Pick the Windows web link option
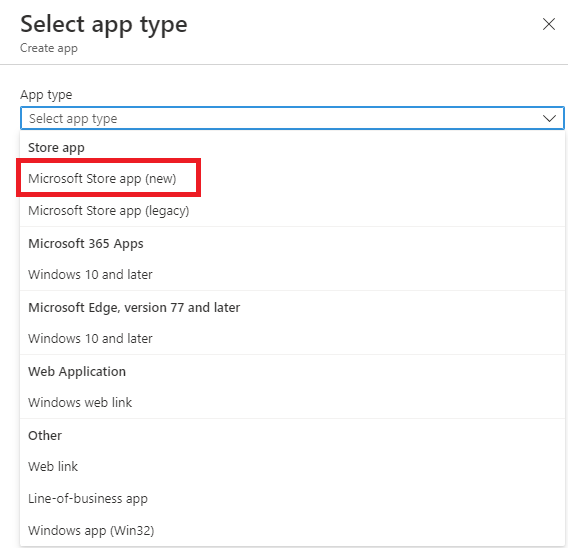The height and width of the screenshot is (548, 568). tap(292, 402)
